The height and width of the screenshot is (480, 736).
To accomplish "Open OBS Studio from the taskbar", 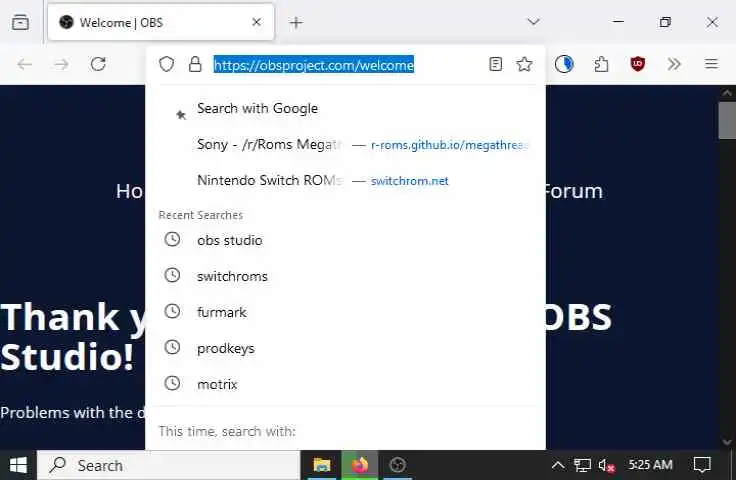I will 398,465.
